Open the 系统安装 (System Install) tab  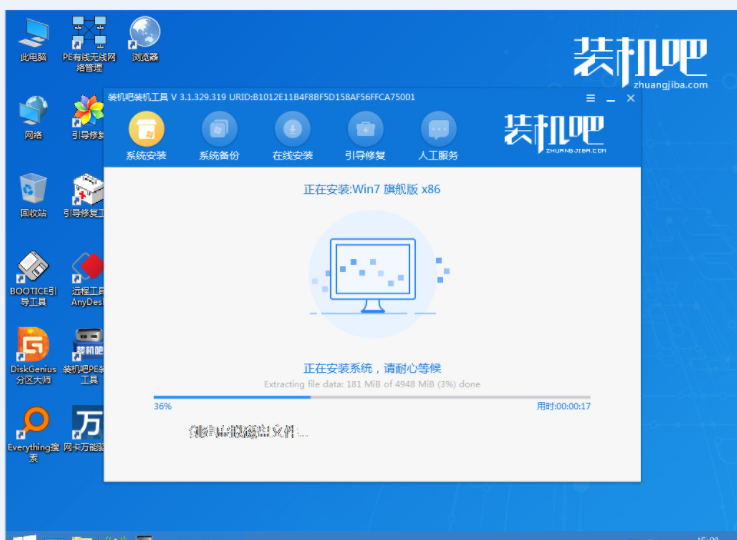point(146,134)
